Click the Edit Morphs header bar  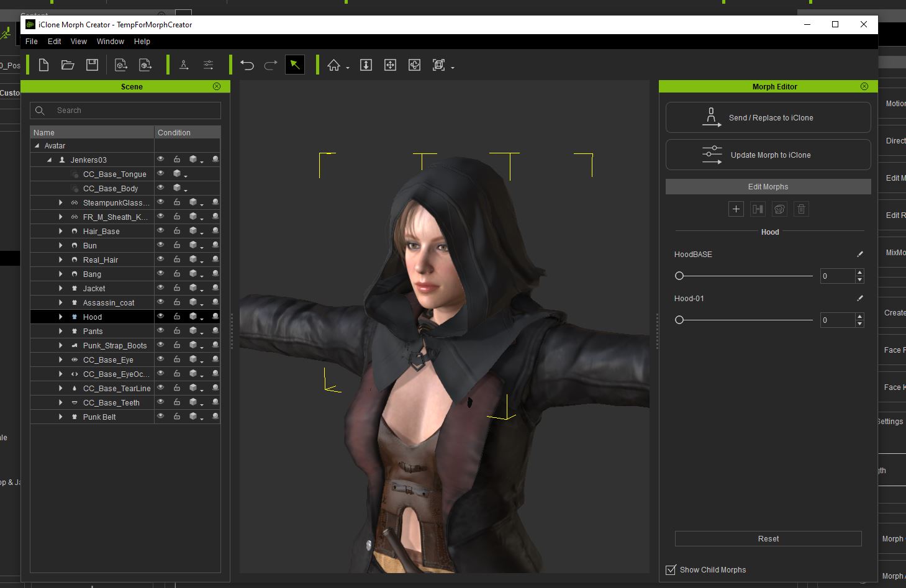coord(768,187)
